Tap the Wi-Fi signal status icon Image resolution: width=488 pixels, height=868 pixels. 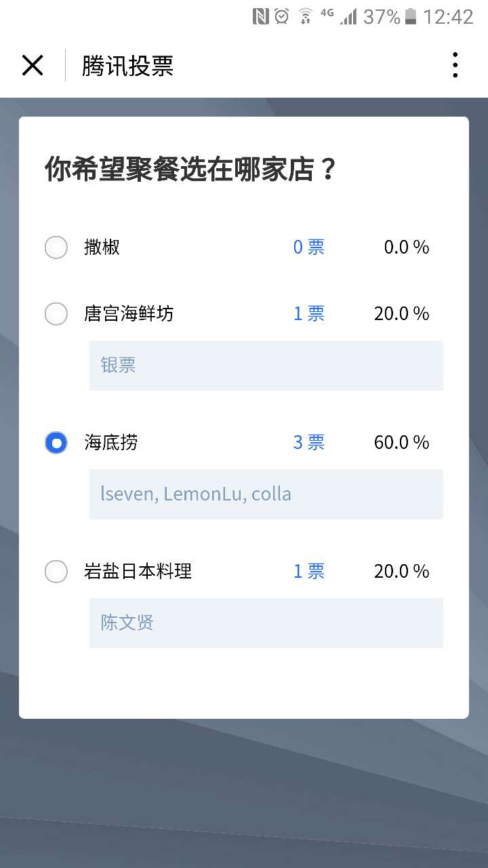tap(306, 17)
